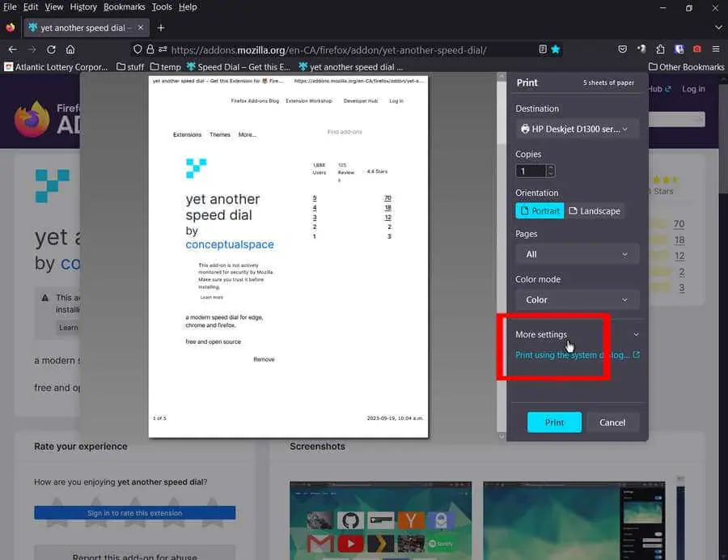728x560 pixels.
Task: Click the Copies number field
Action: click(531, 171)
